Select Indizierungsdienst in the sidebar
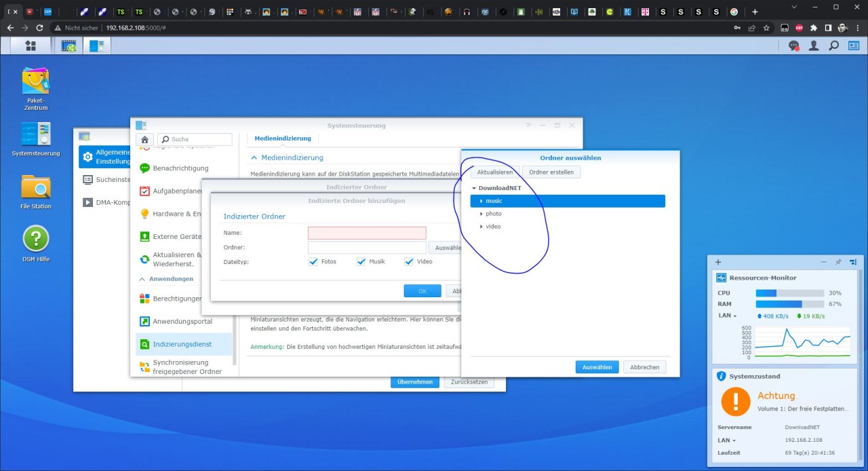This screenshot has width=868, height=471. [182, 344]
